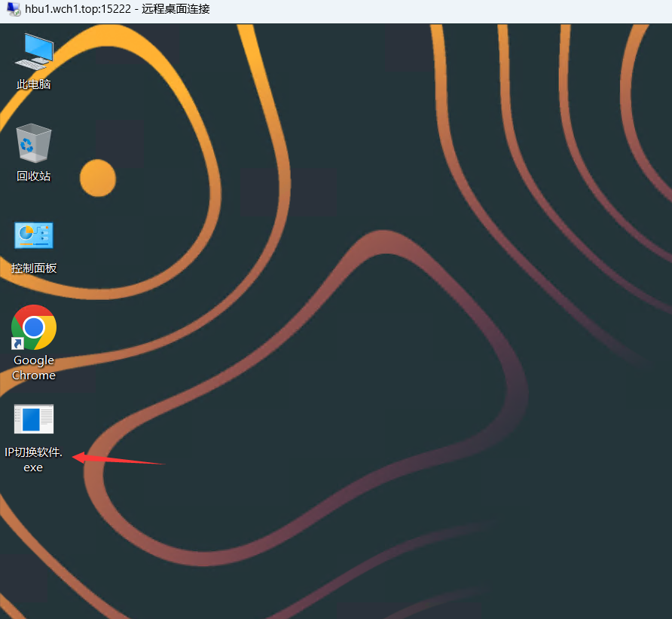Click the pie chart in Control Panel icon
This screenshot has height=619, width=672.
click(x=26, y=234)
